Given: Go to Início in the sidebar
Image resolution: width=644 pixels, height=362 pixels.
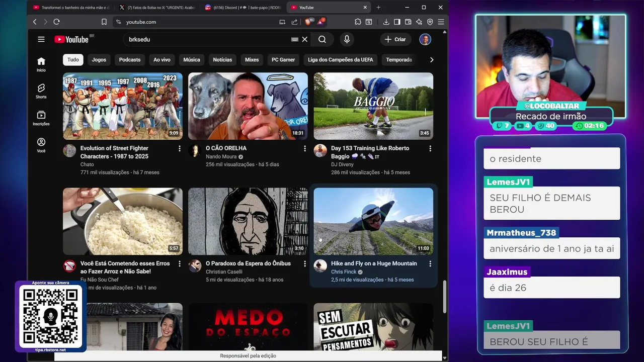Looking at the screenshot, I should point(41,64).
